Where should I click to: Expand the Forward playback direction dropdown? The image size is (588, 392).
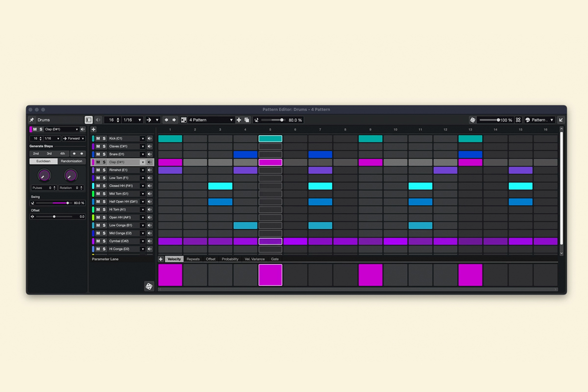[73, 139]
